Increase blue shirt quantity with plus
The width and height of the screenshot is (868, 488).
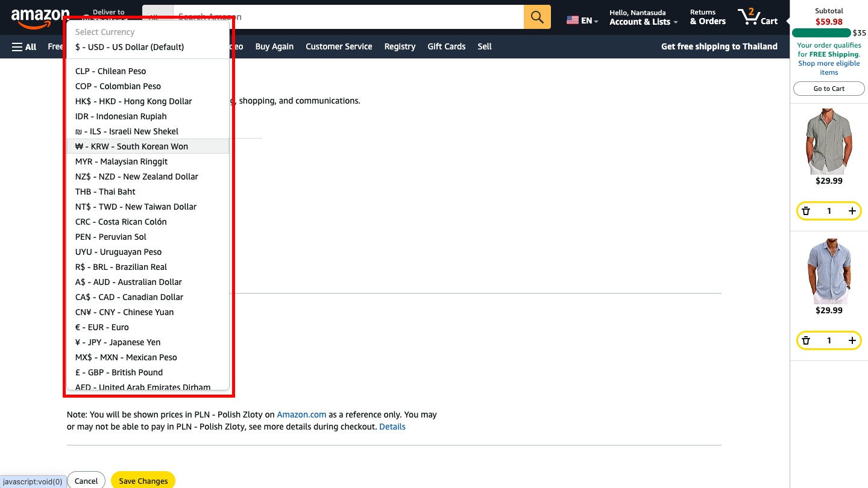pyautogui.click(x=852, y=340)
